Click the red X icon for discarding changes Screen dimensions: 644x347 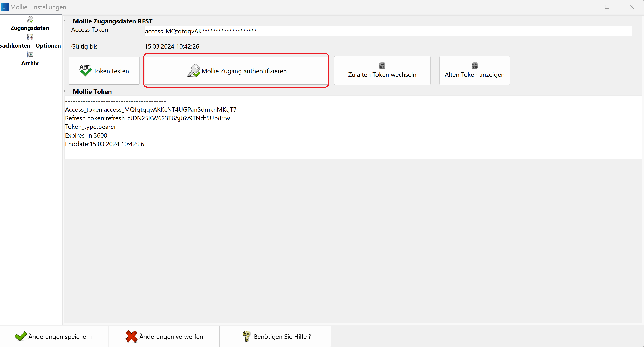[x=132, y=336]
